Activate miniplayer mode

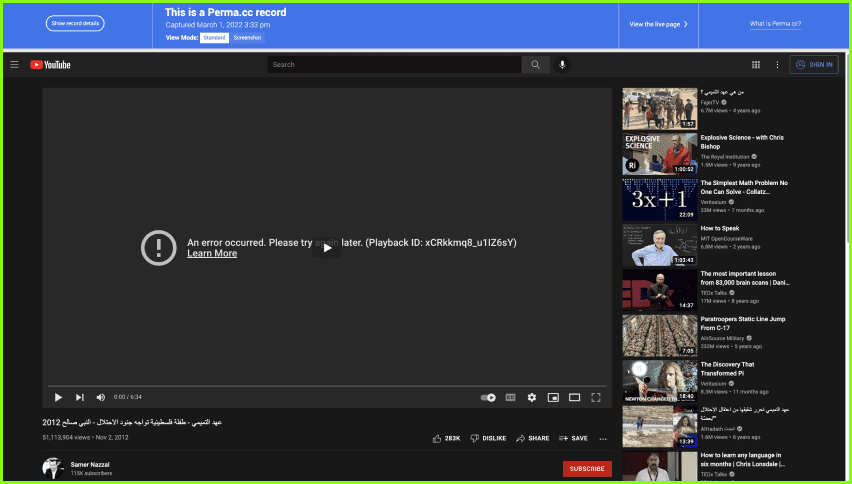(553, 397)
